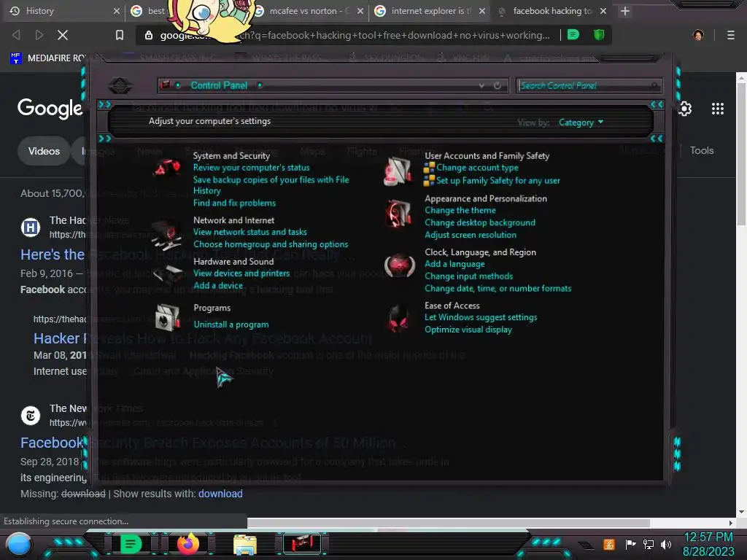The width and height of the screenshot is (747, 560).
Task: Click Change desktop background link
Action: pos(480,223)
